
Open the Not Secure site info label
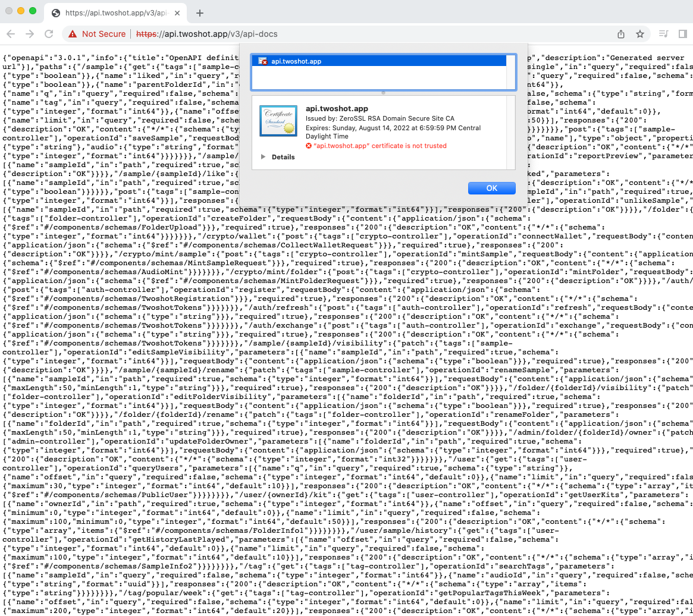[104, 34]
